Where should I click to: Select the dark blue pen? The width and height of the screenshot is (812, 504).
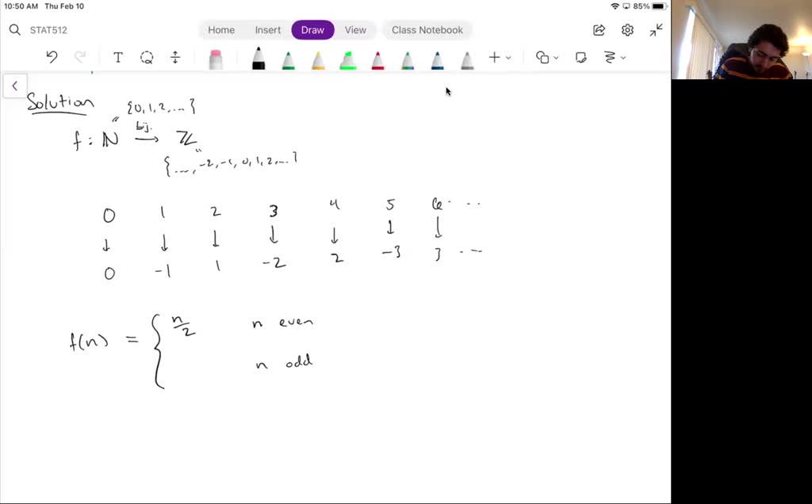(437, 59)
